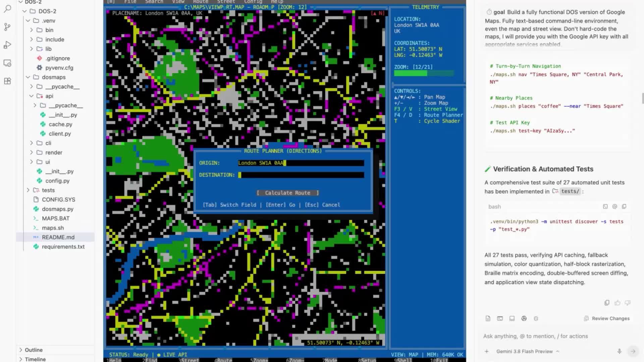Click Review Changes button
The height and width of the screenshot is (362, 644).
607,318
